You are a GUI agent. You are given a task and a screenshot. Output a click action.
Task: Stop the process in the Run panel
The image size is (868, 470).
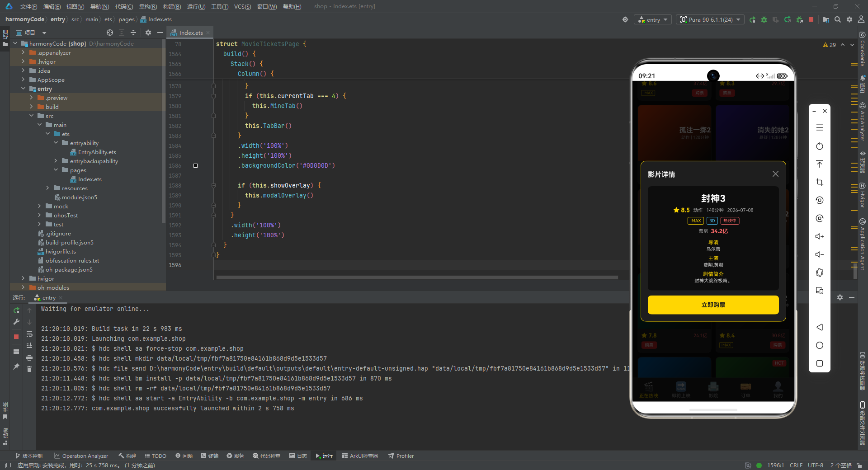(16, 337)
